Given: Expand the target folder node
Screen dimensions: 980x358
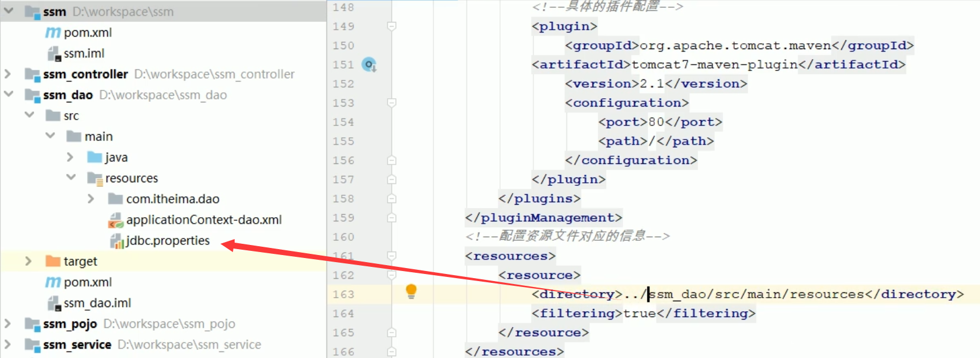Looking at the screenshot, I should (x=28, y=261).
